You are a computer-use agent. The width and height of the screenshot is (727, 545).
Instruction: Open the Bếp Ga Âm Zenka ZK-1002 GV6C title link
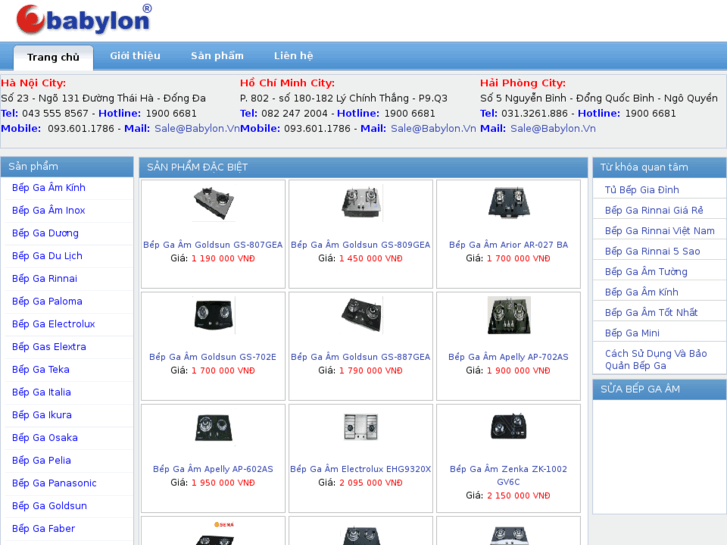[508, 475]
